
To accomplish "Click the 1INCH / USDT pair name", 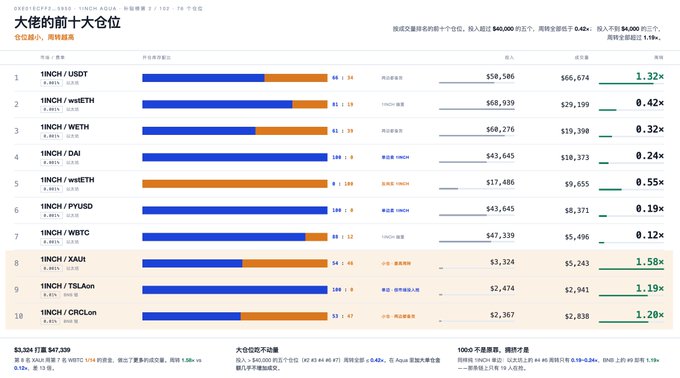I will pyautogui.click(x=64, y=74).
